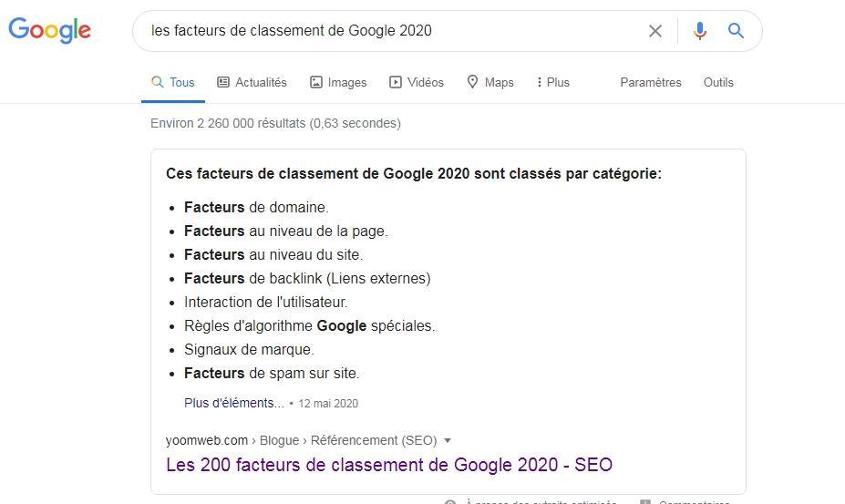Click the Plus d'éléments link
845x504 pixels.
click(233, 403)
